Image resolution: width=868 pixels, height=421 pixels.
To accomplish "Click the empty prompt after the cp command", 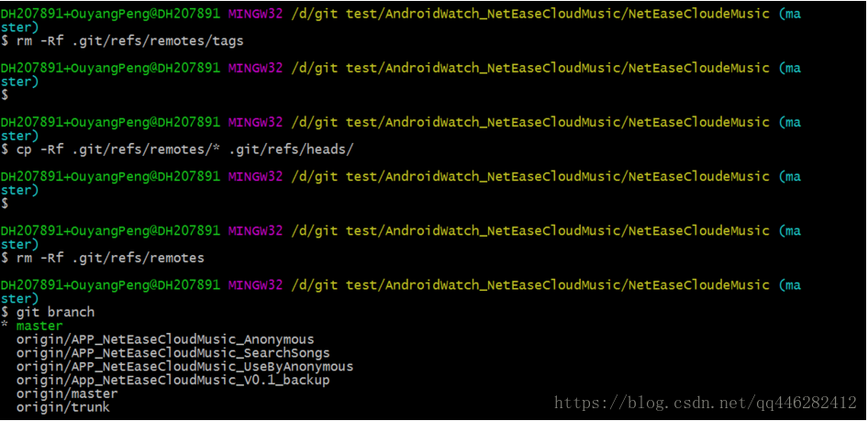I will tap(6, 204).
